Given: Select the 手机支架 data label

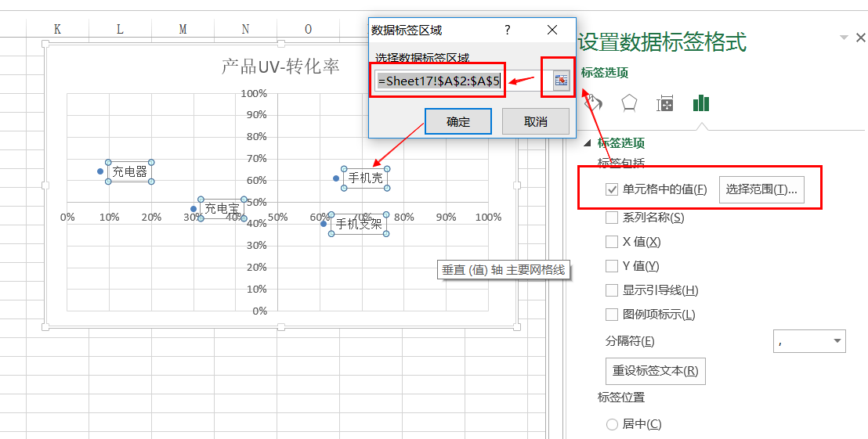Looking at the screenshot, I should pyautogui.click(x=359, y=224).
